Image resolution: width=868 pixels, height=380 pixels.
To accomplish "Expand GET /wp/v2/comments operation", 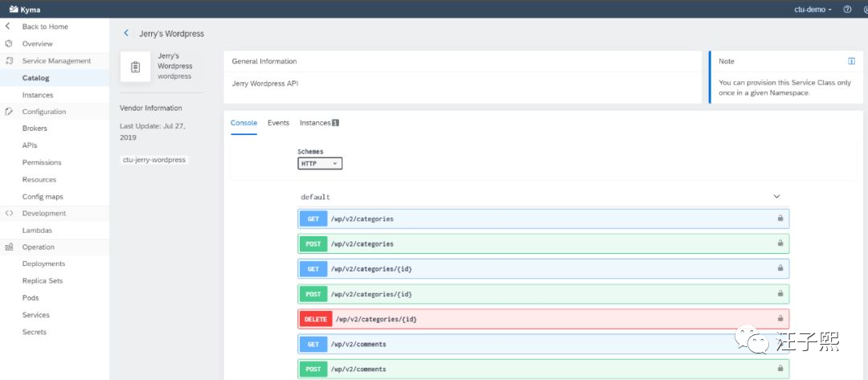I will coord(543,344).
